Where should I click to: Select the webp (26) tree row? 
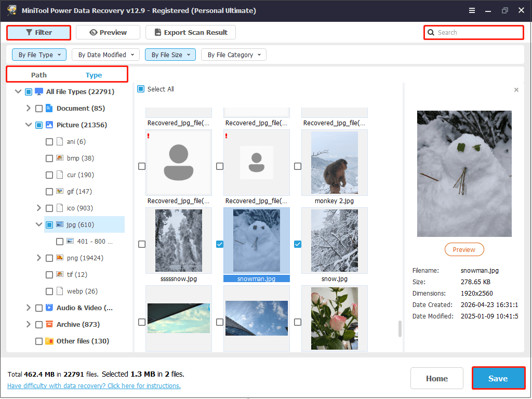(x=82, y=291)
